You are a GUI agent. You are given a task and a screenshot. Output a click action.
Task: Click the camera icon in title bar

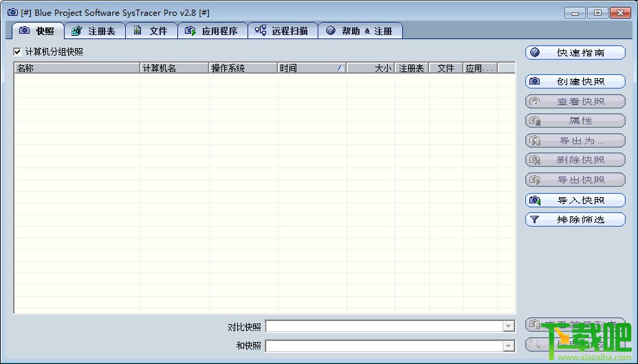point(12,12)
